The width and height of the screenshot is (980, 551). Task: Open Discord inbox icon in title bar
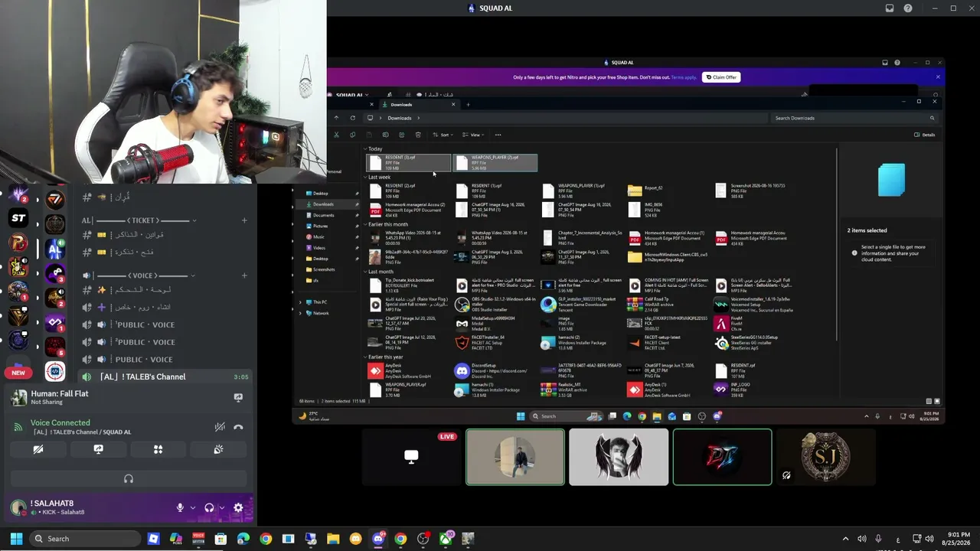[x=890, y=8]
